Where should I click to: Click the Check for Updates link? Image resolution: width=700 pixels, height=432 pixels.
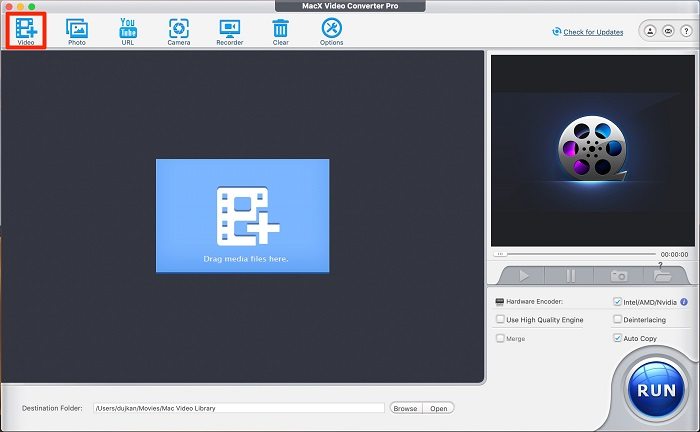click(593, 32)
